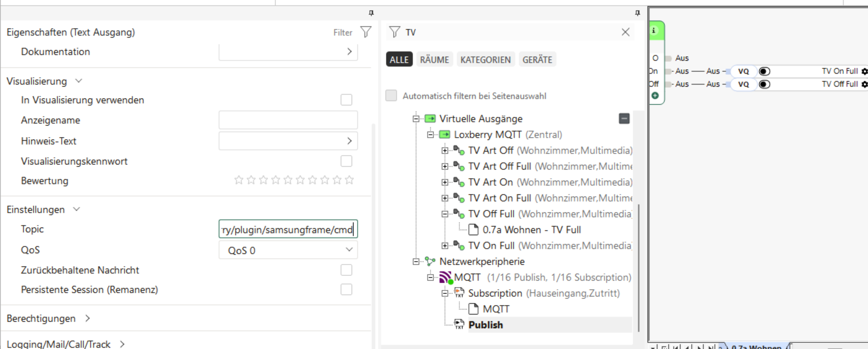This screenshot has height=349, width=868.
Task: Collapse all with the minus button icon
Action: point(624,118)
